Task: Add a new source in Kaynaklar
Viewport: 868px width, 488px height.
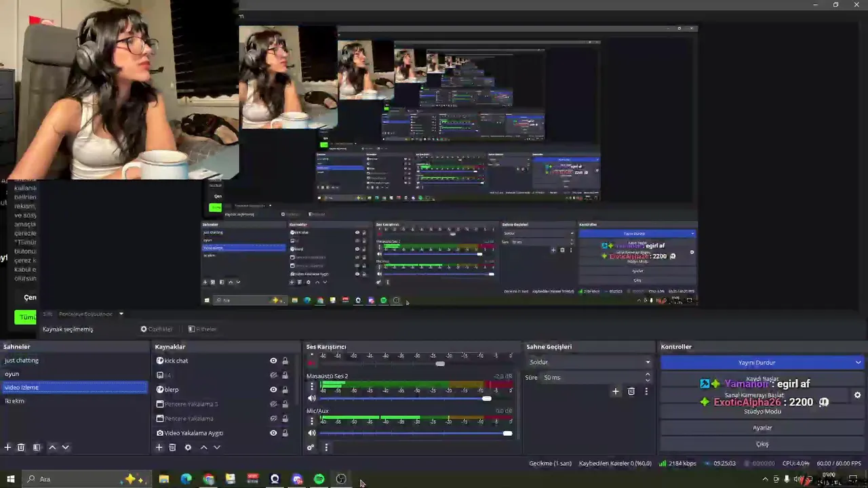Action: coord(159,447)
